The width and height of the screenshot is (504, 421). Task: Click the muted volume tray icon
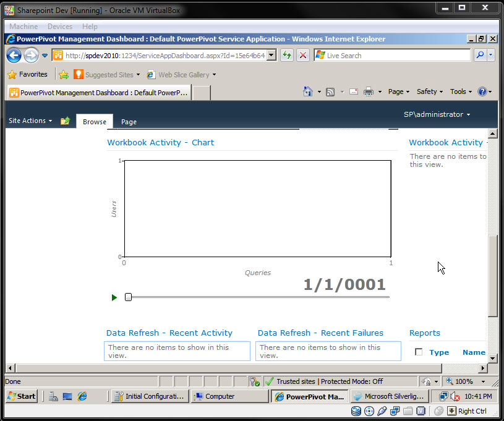pos(455,396)
